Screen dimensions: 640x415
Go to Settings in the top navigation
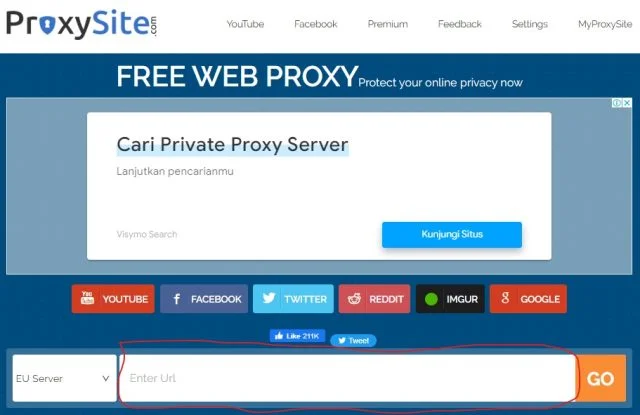(x=530, y=24)
